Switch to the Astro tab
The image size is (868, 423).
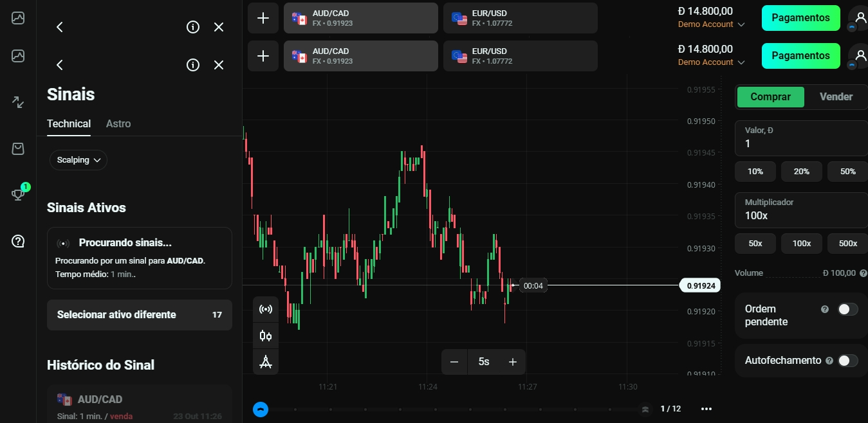pyautogui.click(x=118, y=123)
